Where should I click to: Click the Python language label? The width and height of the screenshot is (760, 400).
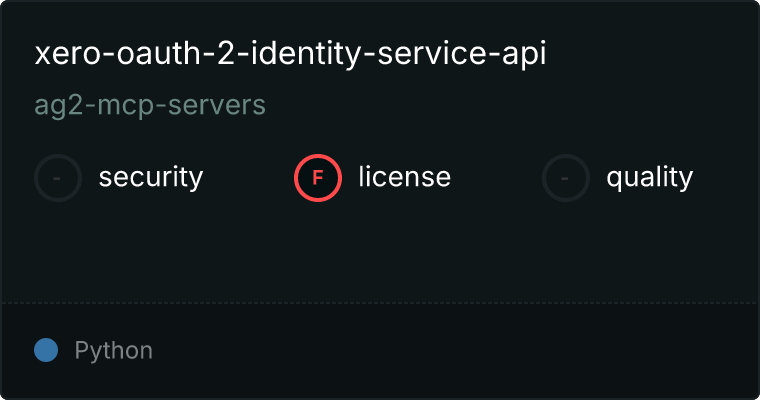coord(113,351)
